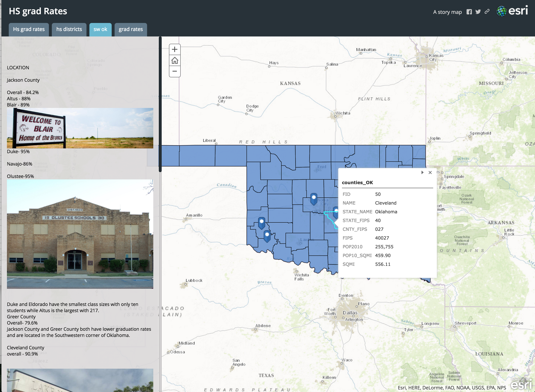Image resolution: width=535 pixels, height=392 pixels.
Task: Open the hs districts tab
Action: (69, 29)
